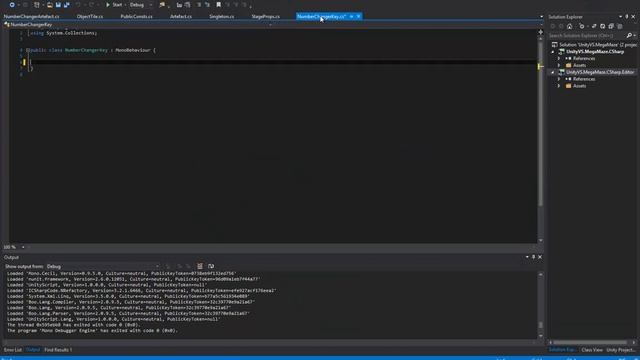640x360 pixels.
Task: Expand References under UnityVS.MegaMaze.CSharp.Editor
Action: pyautogui.click(x=559, y=79)
